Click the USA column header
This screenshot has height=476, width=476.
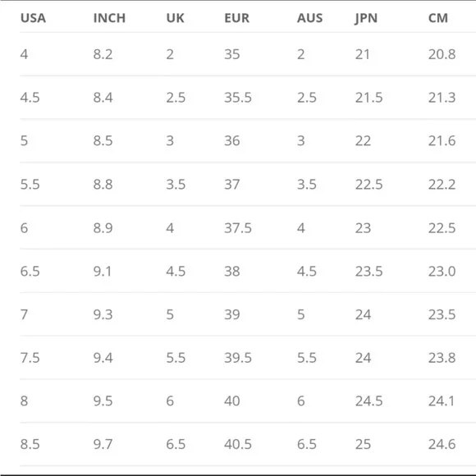[x=33, y=18]
